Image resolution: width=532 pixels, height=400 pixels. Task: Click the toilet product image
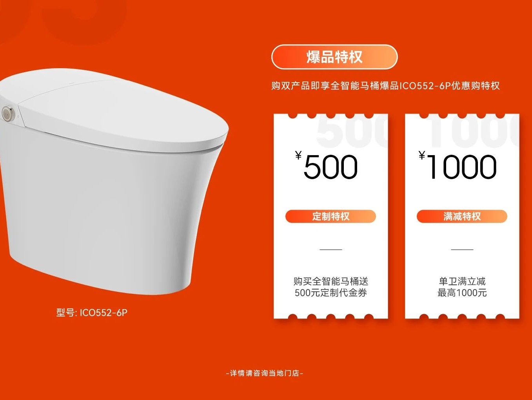pyautogui.click(x=114, y=182)
